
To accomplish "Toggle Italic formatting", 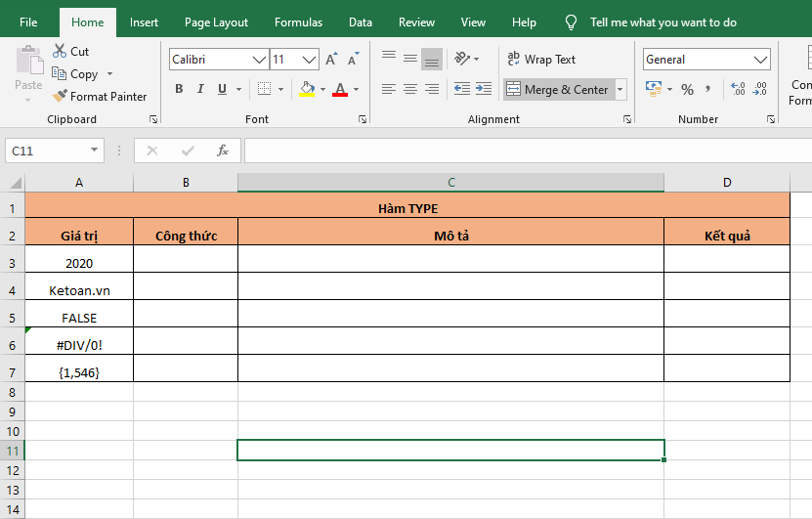I will (x=201, y=89).
